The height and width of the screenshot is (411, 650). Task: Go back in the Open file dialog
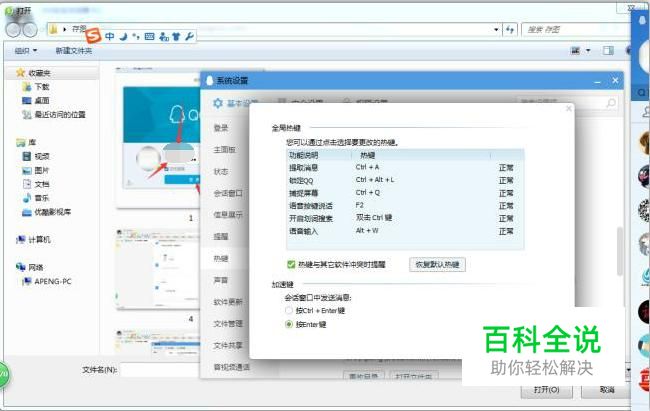click(x=13, y=29)
